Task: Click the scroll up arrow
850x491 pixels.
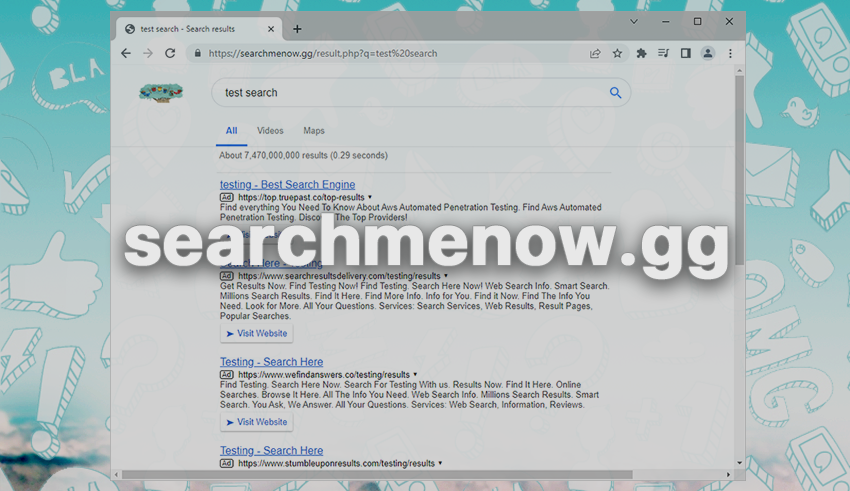Action: coord(739,71)
